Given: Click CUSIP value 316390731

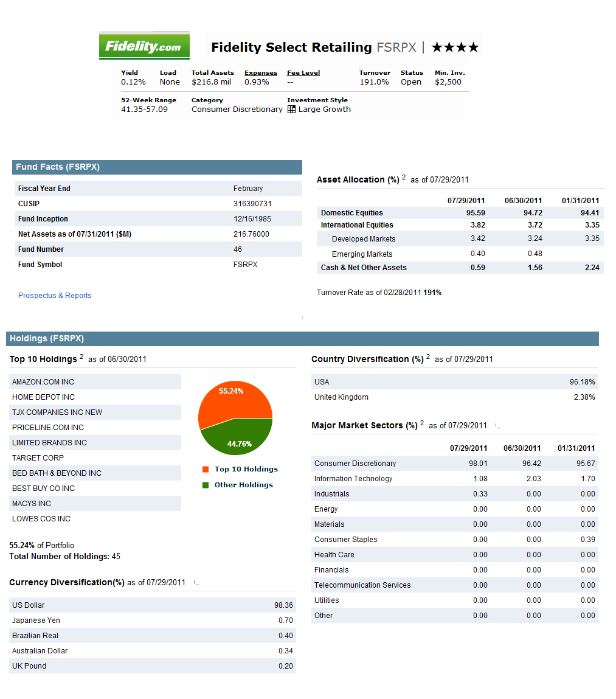Looking at the screenshot, I should pos(252,204).
